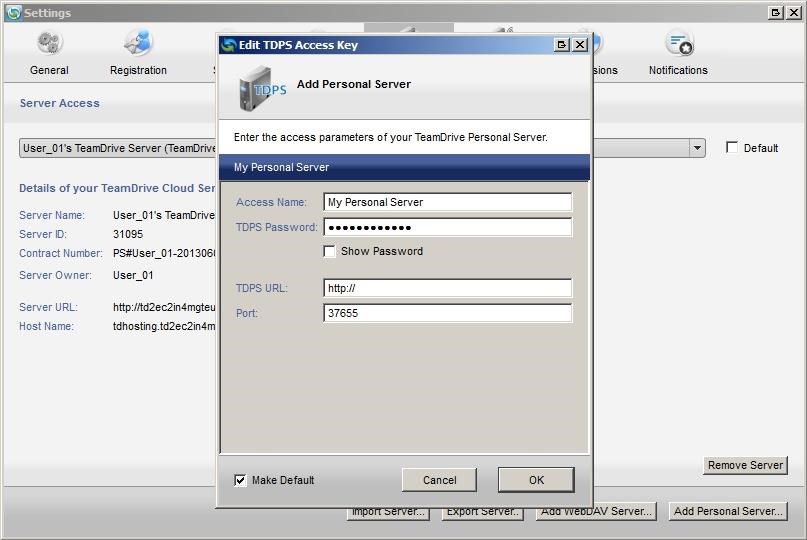Focus the Access Name input field
The height and width of the screenshot is (540, 807).
(448, 202)
